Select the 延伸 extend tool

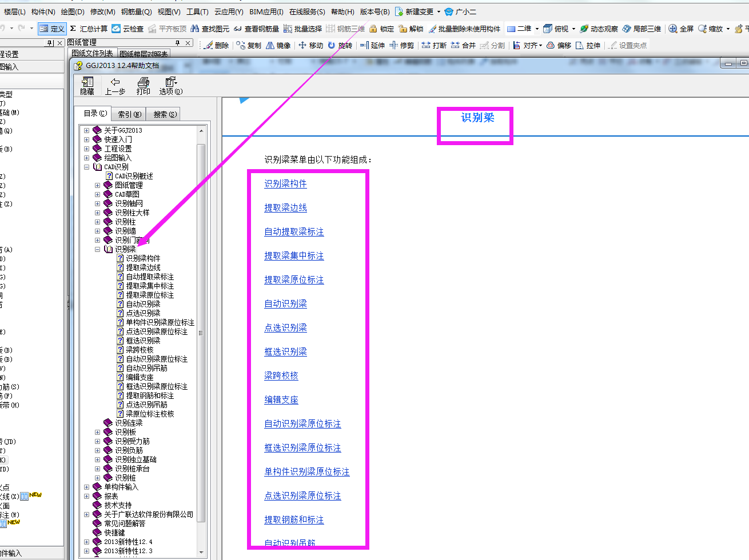point(372,45)
